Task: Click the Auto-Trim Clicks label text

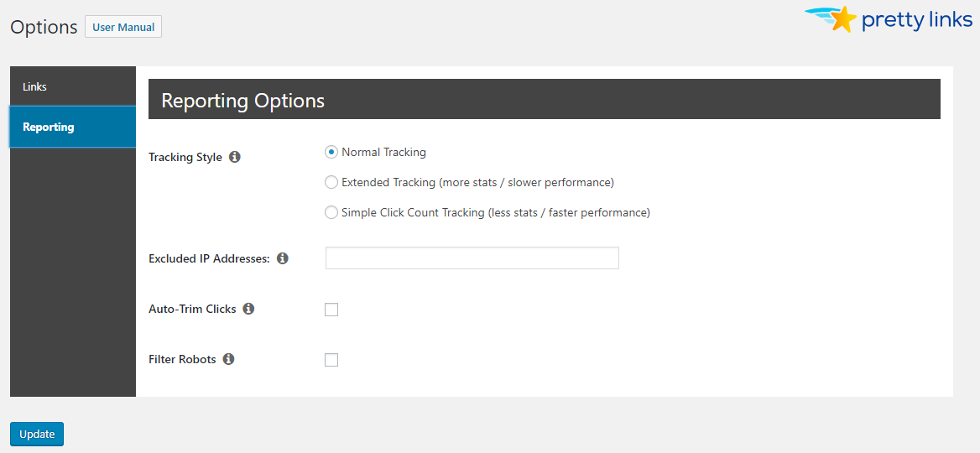Action: click(x=192, y=309)
